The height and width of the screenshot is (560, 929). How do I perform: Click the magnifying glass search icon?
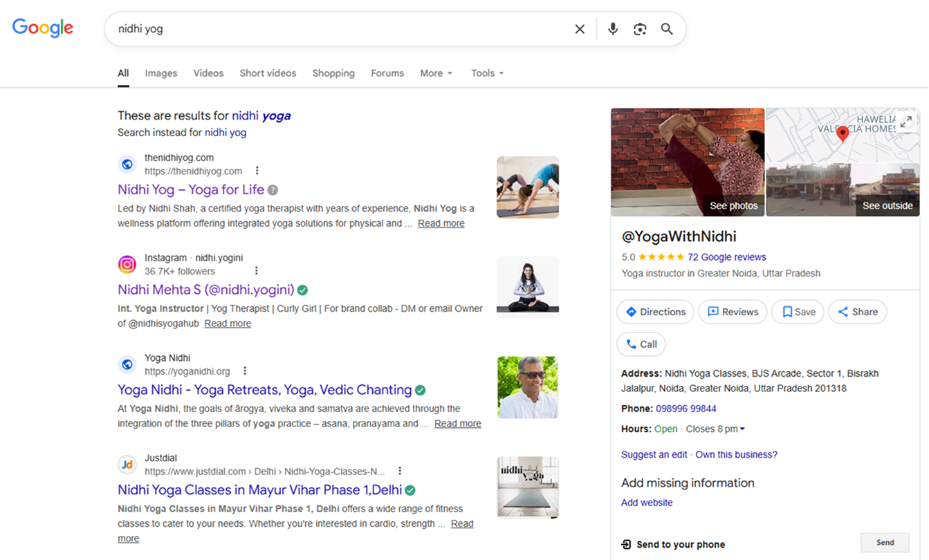pyautogui.click(x=667, y=29)
